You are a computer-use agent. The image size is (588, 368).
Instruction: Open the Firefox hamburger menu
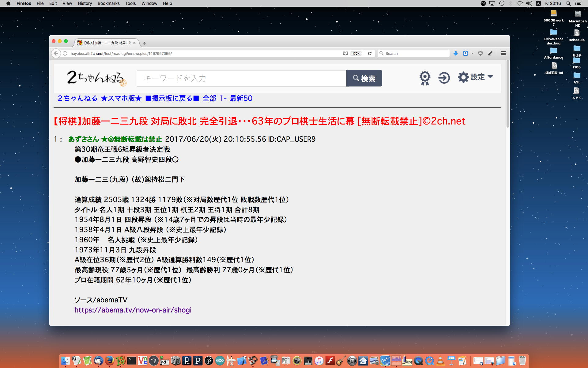pyautogui.click(x=503, y=53)
